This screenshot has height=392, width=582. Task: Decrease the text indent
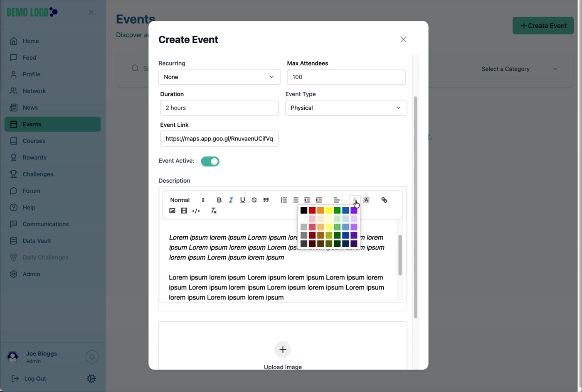tap(307, 200)
